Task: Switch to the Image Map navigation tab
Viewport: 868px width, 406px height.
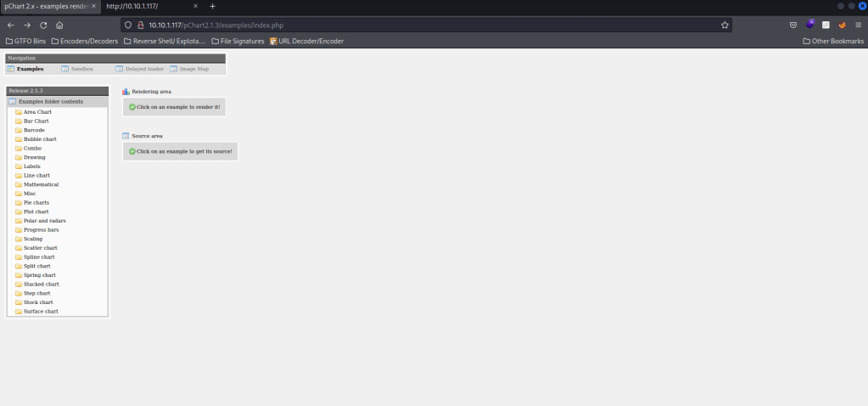Action: coord(193,69)
